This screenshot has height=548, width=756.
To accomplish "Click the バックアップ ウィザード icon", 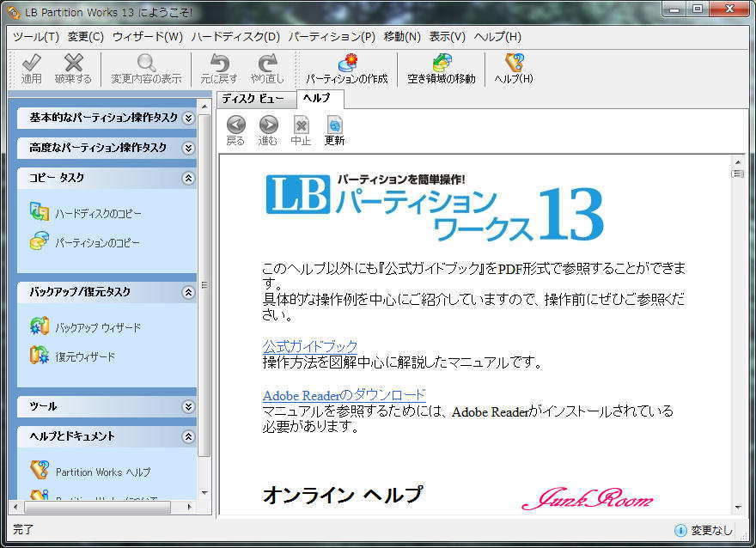I will 39,326.
